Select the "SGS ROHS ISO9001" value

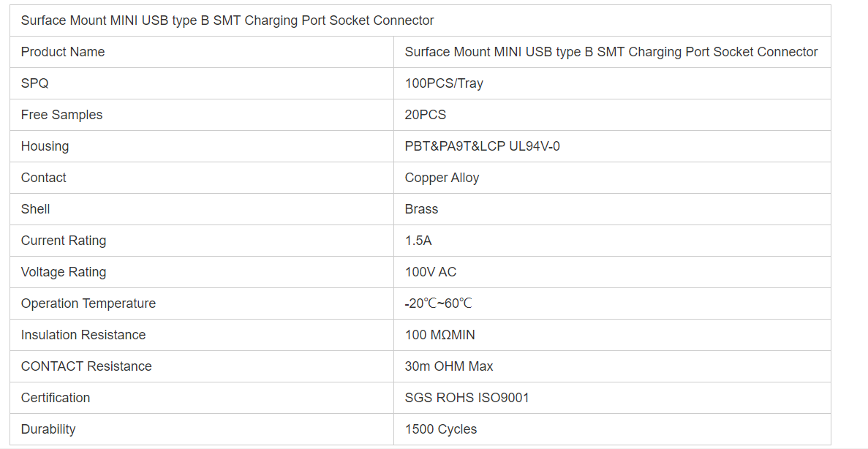point(467,398)
